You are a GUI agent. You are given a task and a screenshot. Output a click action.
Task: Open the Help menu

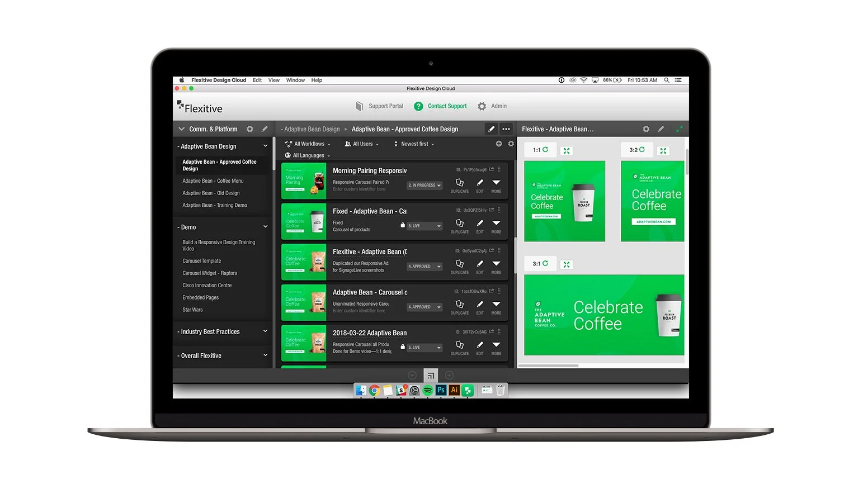point(317,80)
